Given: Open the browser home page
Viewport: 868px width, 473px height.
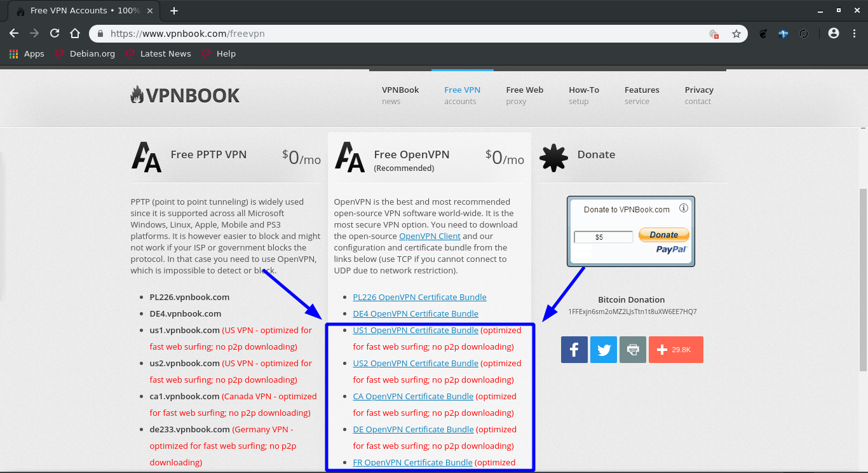Looking at the screenshot, I should click(75, 34).
